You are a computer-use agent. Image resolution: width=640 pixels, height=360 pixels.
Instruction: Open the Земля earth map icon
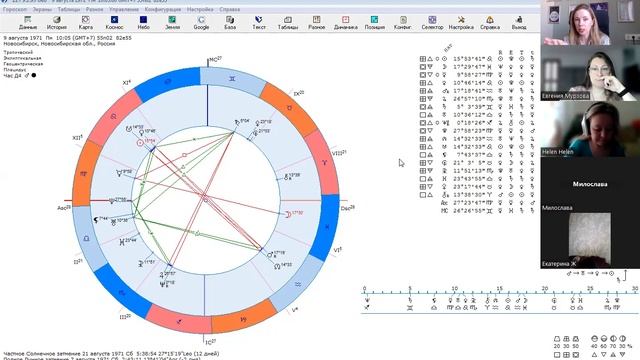[172, 23]
